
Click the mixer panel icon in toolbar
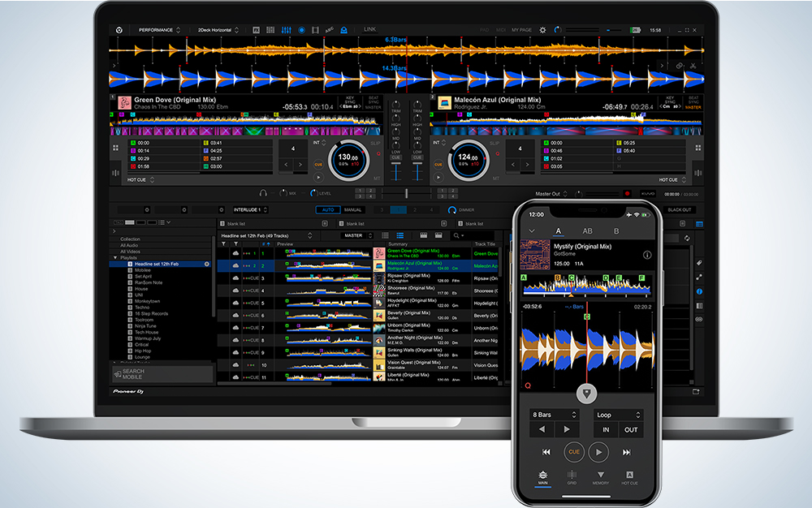click(286, 30)
